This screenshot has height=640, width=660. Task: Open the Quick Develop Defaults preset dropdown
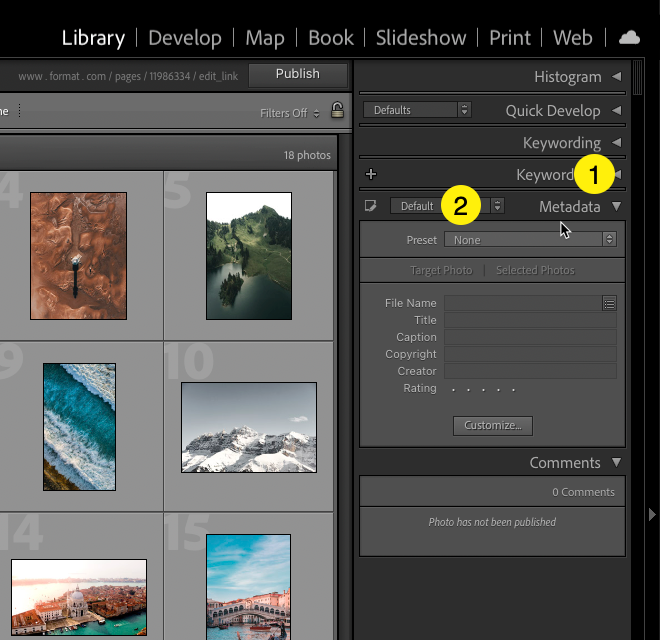[417, 110]
